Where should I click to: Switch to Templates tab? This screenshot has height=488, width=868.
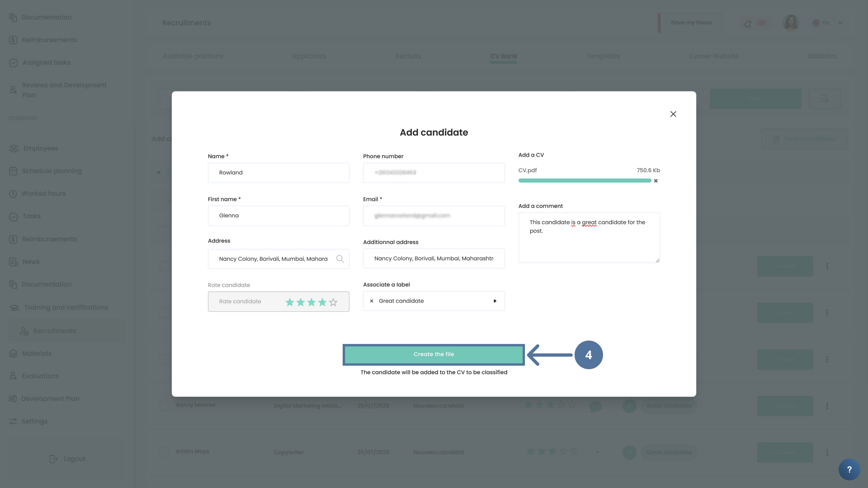coord(603,56)
